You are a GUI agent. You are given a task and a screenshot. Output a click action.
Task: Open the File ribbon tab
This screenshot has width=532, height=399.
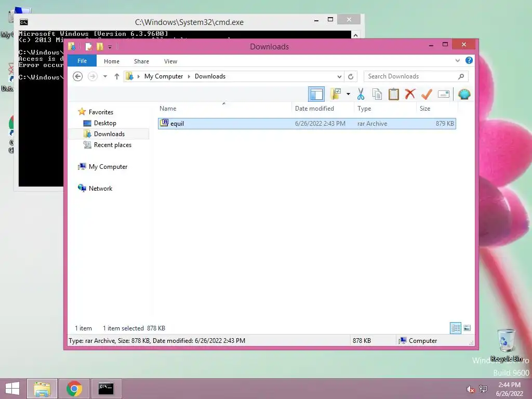[x=82, y=61]
